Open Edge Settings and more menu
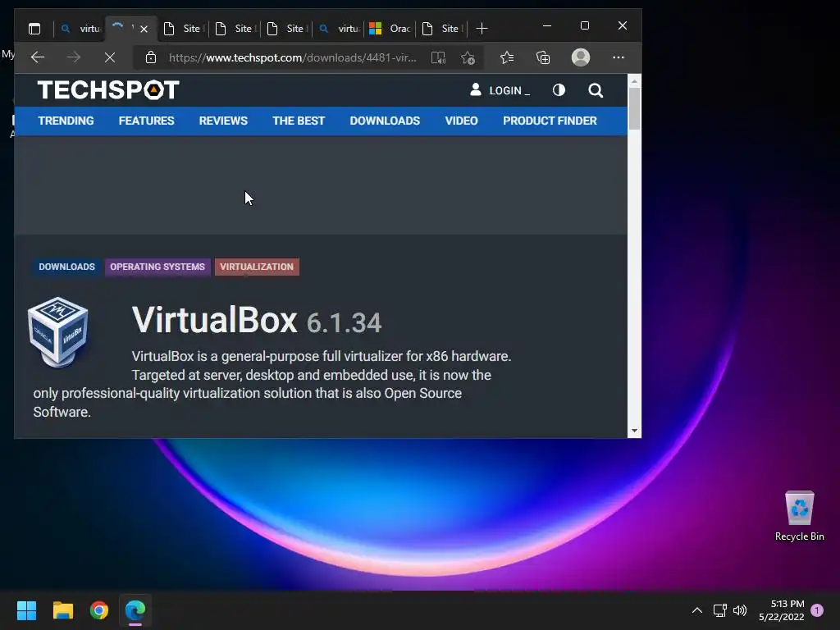The height and width of the screenshot is (630, 840). click(x=619, y=57)
